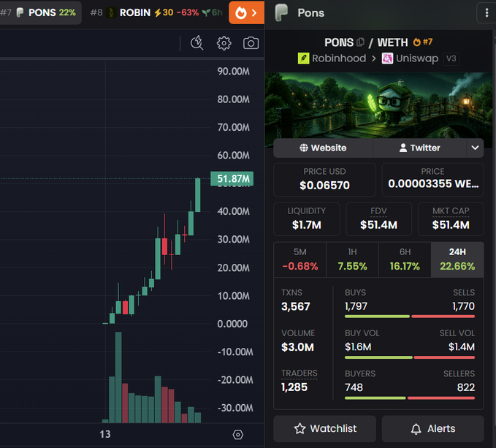Click the 90.00M price axis label

(234, 72)
